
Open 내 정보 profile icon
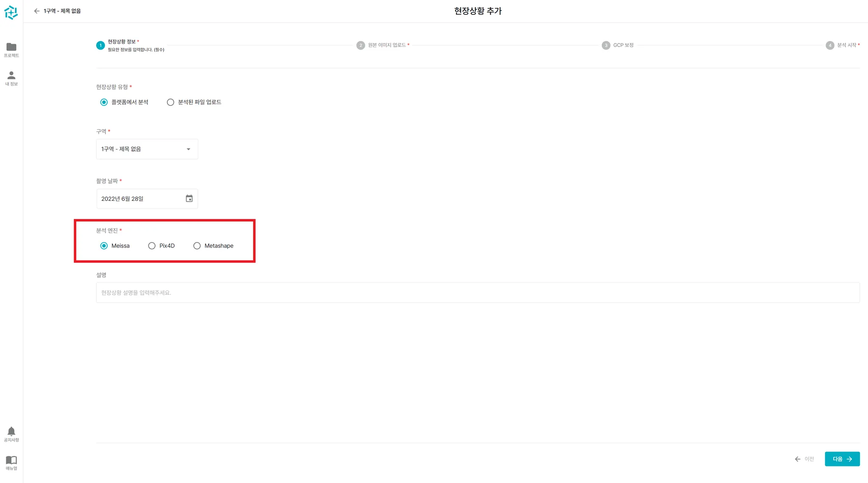click(x=11, y=75)
